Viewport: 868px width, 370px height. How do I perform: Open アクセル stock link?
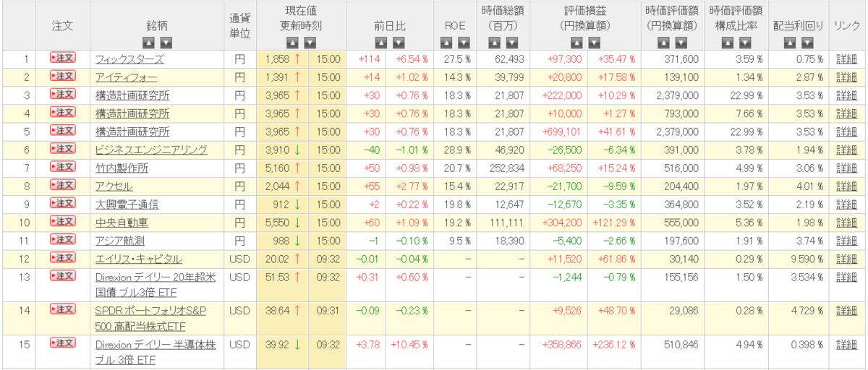pyautogui.click(x=114, y=186)
